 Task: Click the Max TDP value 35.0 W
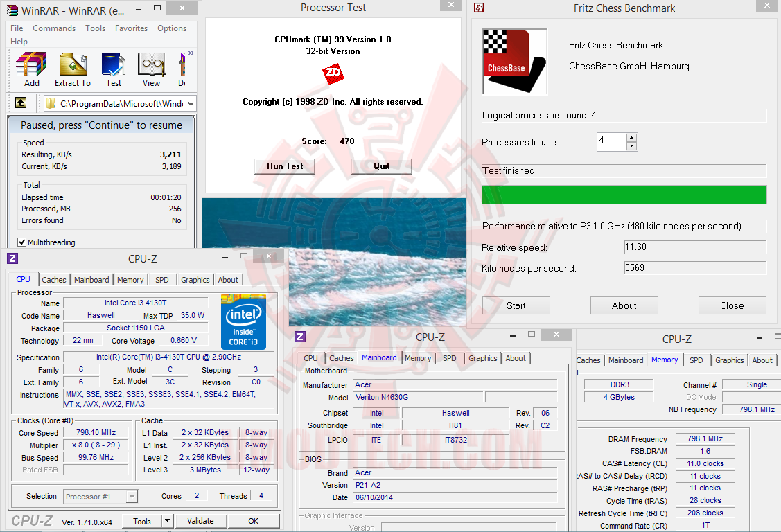pos(192,315)
